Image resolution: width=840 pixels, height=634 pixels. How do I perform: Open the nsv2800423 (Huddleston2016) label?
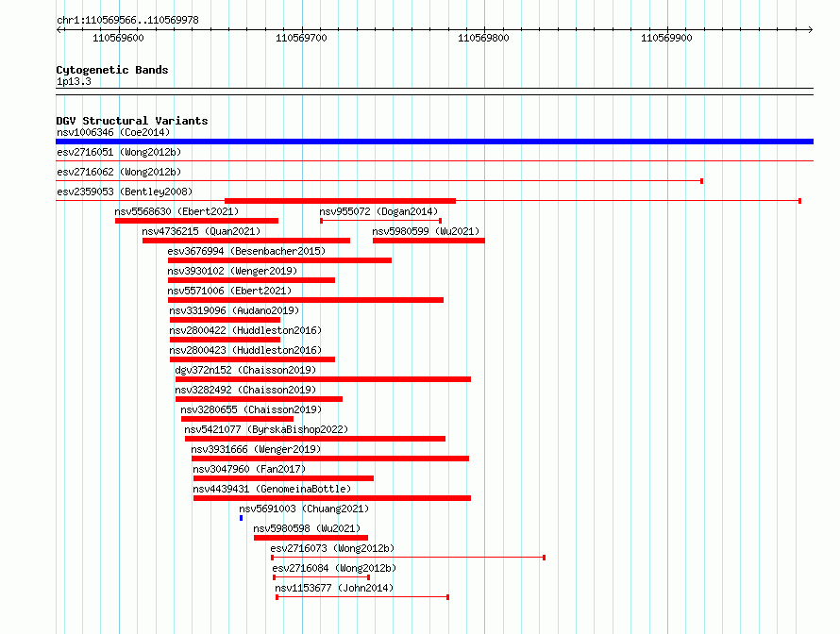coord(245,350)
